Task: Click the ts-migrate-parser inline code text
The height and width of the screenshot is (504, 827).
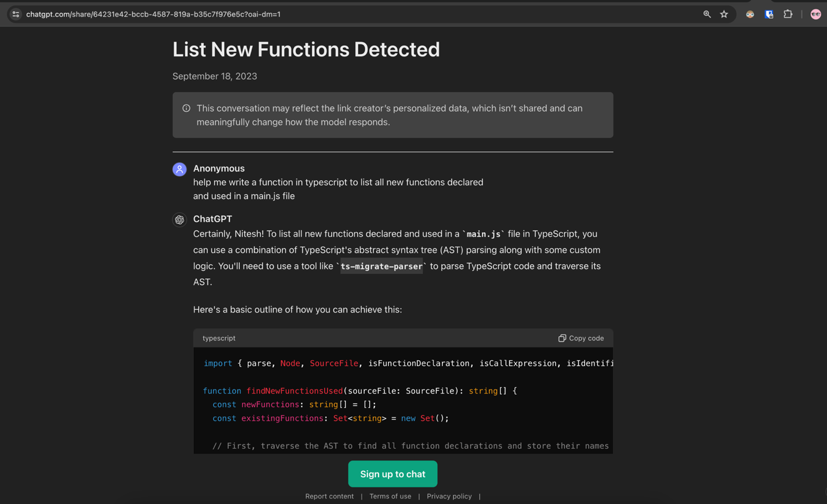Action: (381, 267)
